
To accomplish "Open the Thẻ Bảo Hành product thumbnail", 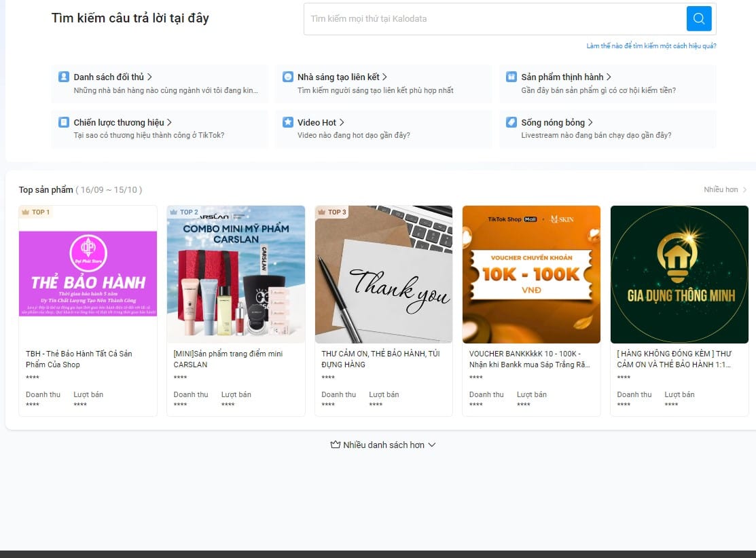I will pos(88,274).
